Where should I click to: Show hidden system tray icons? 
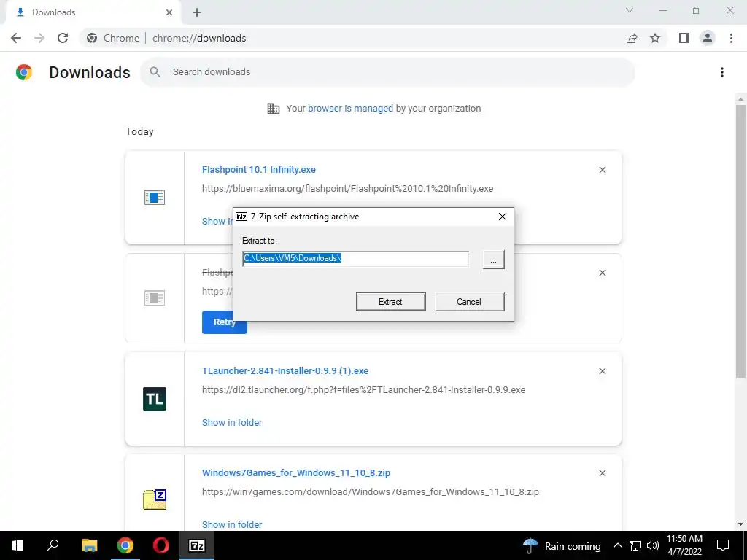(x=617, y=545)
